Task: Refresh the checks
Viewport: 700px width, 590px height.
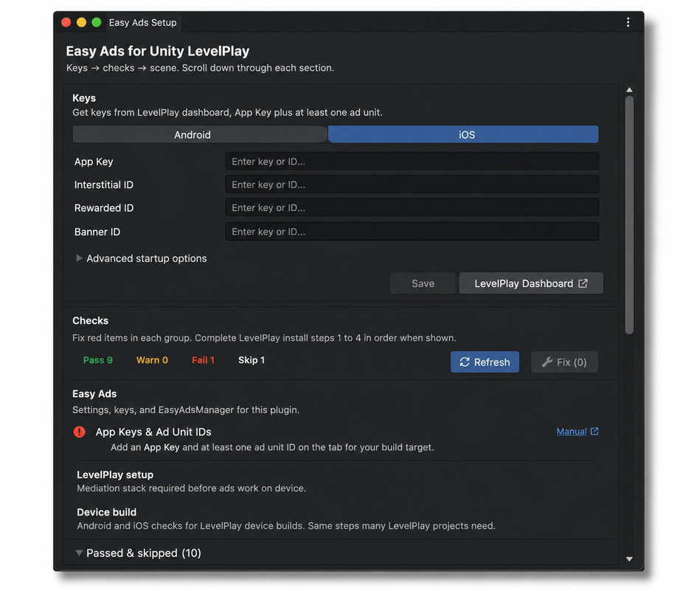Action: pyautogui.click(x=485, y=362)
